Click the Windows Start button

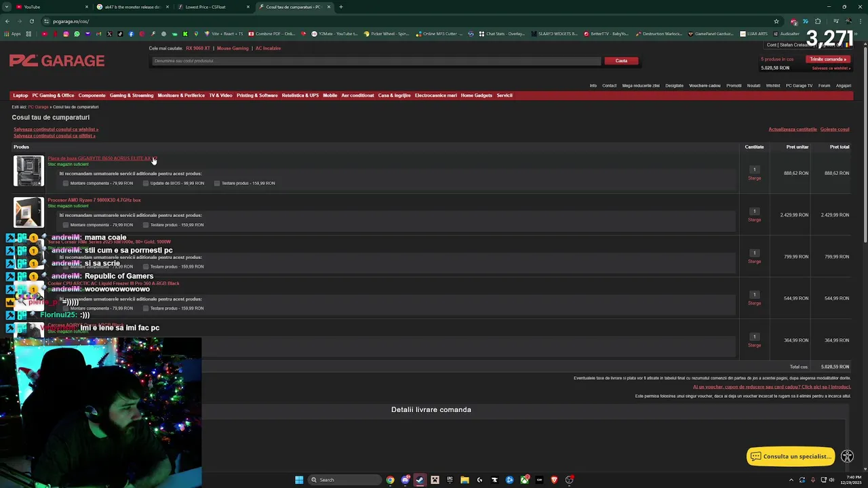pyautogui.click(x=299, y=480)
